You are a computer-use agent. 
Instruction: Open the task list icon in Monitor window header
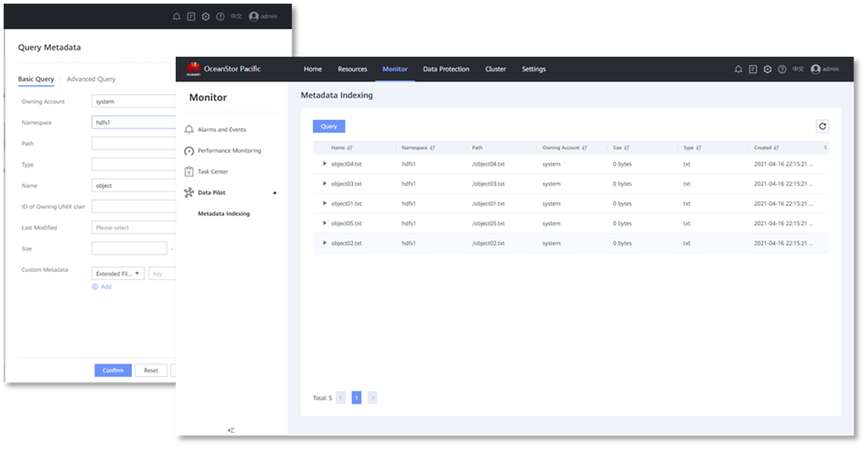(x=753, y=69)
